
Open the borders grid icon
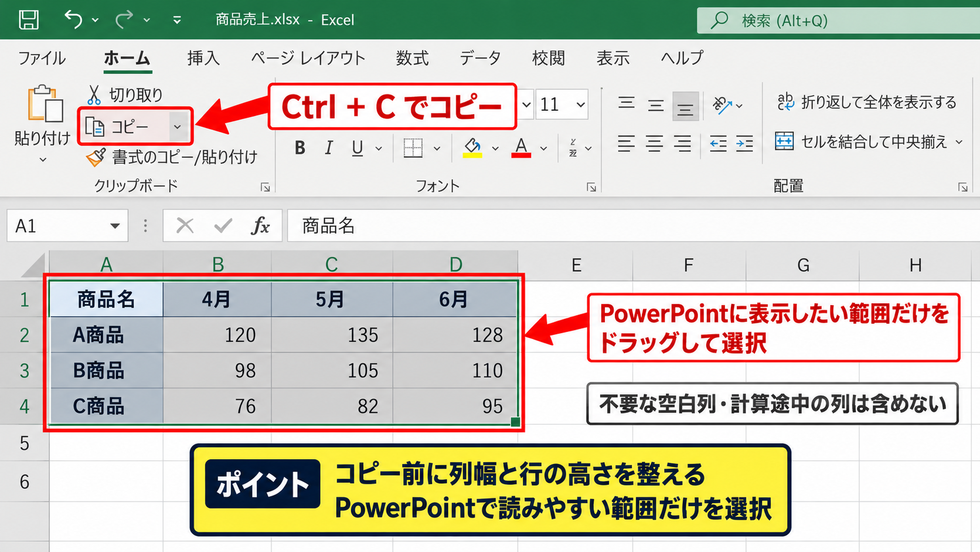(413, 148)
